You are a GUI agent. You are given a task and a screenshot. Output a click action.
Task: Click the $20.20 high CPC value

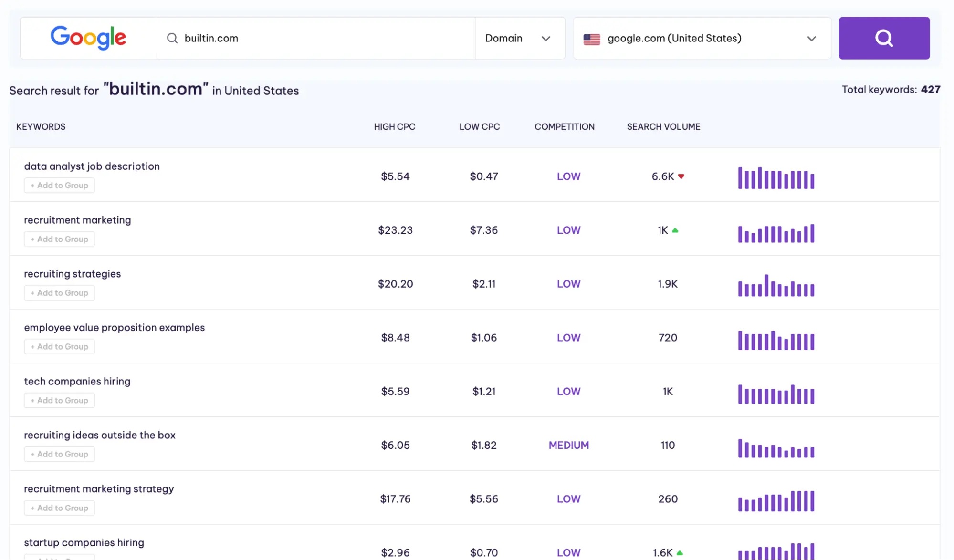point(395,284)
